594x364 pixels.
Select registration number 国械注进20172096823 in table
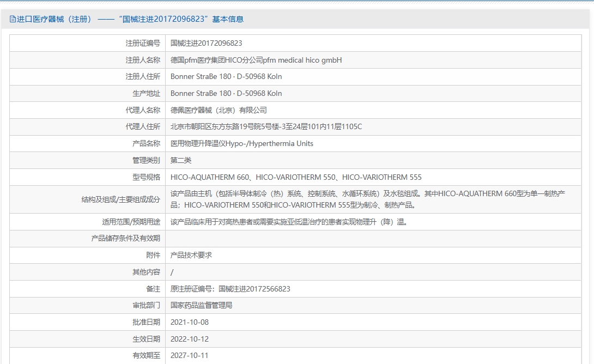206,43
